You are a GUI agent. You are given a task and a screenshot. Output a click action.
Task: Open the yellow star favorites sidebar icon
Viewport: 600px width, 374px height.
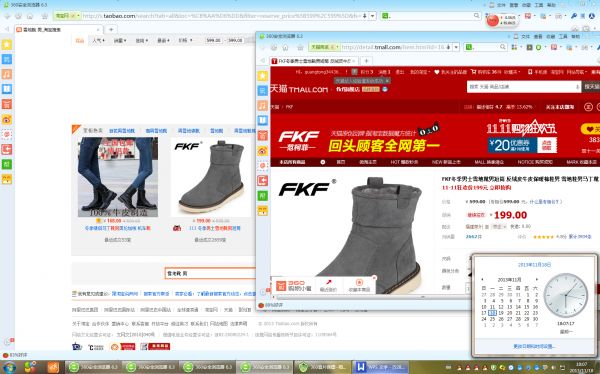point(7,44)
